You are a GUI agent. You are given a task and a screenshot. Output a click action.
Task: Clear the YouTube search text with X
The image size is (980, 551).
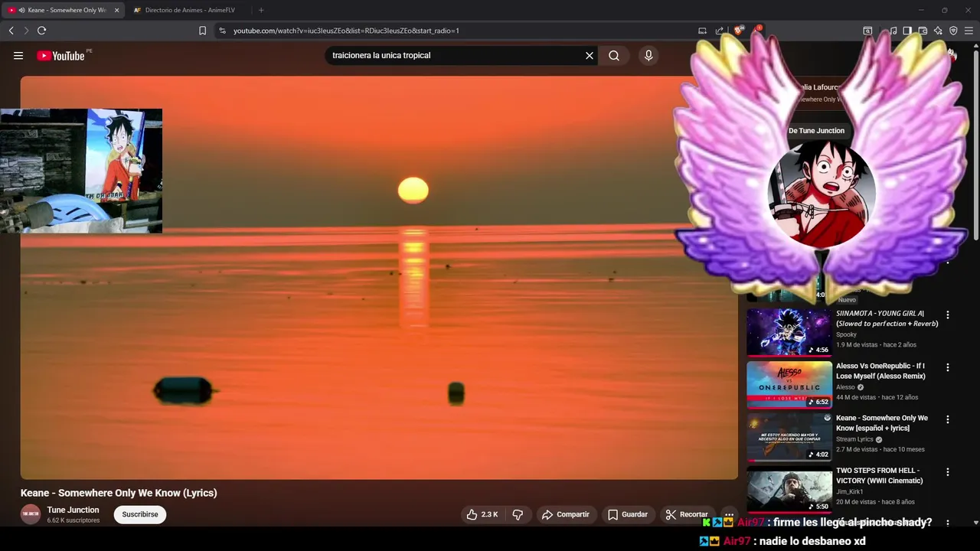[x=590, y=56]
